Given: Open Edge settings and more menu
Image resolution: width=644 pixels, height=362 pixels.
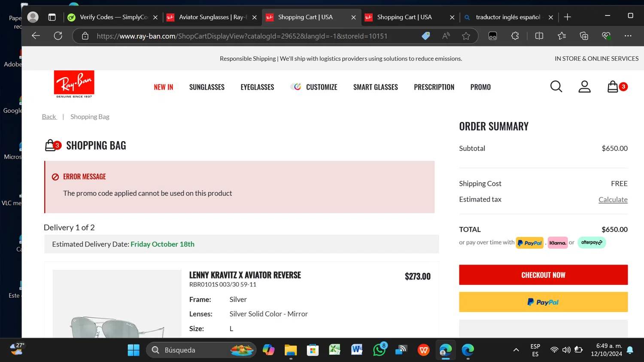Looking at the screenshot, I should click(x=628, y=36).
